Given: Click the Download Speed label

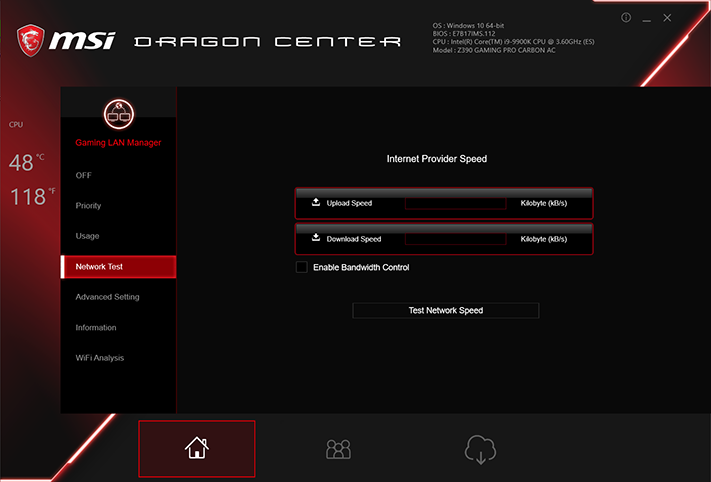Looking at the screenshot, I should coord(354,239).
